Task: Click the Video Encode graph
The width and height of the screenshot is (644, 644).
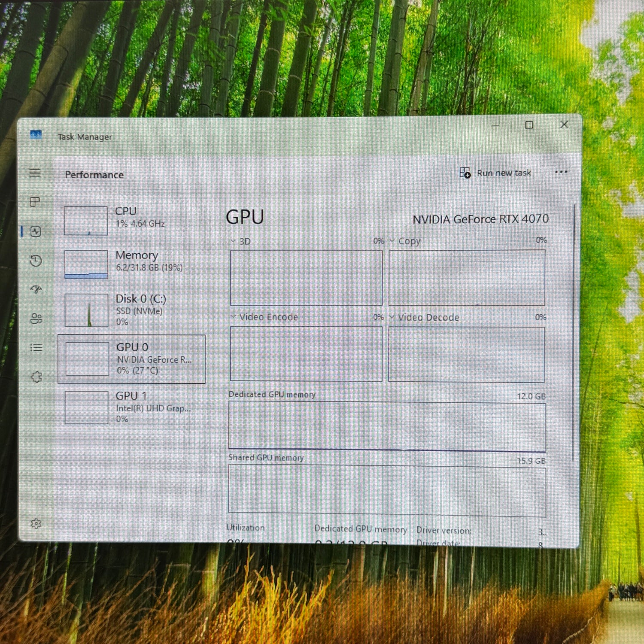Action: point(306,354)
